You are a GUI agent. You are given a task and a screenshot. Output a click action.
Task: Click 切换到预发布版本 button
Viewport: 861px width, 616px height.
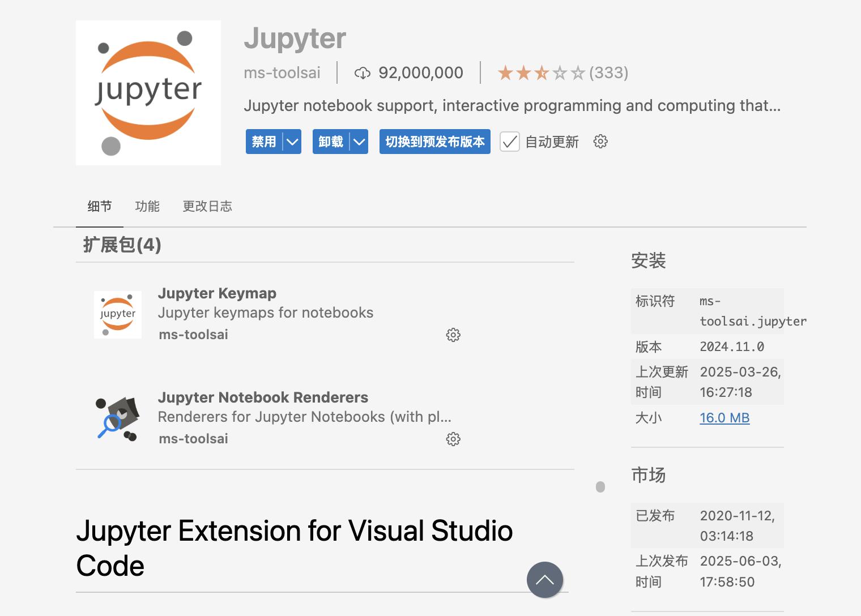435,142
